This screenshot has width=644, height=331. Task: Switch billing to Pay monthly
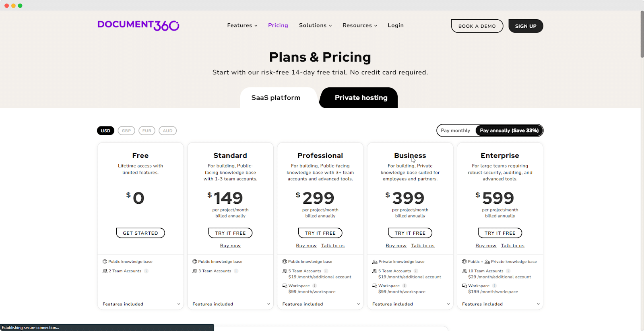(x=455, y=130)
